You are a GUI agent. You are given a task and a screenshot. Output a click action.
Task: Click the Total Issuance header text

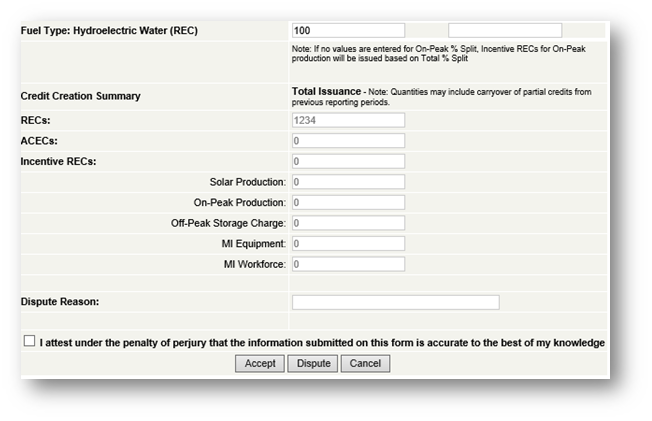(x=326, y=91)
